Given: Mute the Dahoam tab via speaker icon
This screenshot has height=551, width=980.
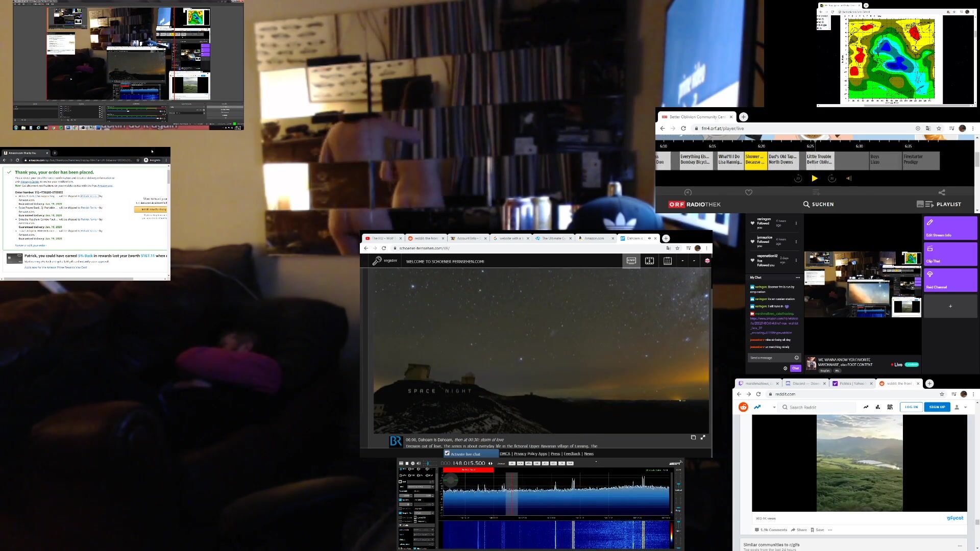Looking at the screenshot, I should (x=649, y=238).
